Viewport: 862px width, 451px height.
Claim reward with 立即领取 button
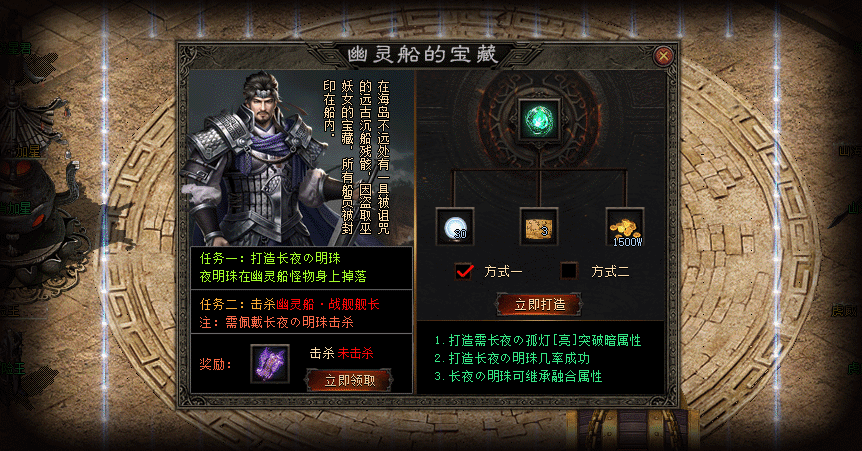(x=350, y=380)
